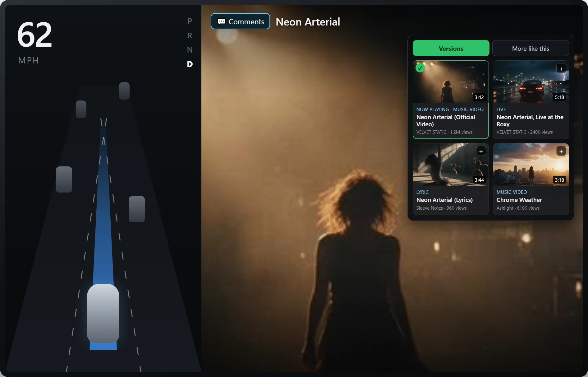588x377 pixels.
Task: Open the Chrome Weather thumbnail
Action: point(531,165)
